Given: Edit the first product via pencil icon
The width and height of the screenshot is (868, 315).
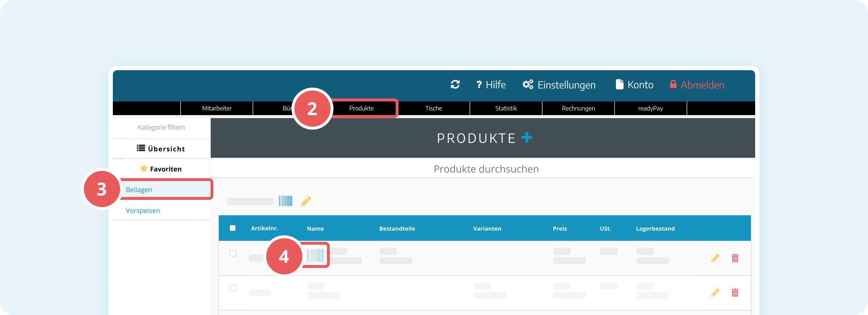Looking at the screenshot, I should [715, 258].
